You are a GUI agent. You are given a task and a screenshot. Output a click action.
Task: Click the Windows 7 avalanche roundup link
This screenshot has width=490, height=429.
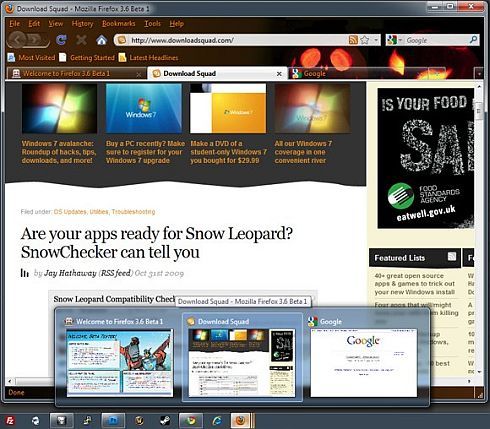tap(59, 152)
